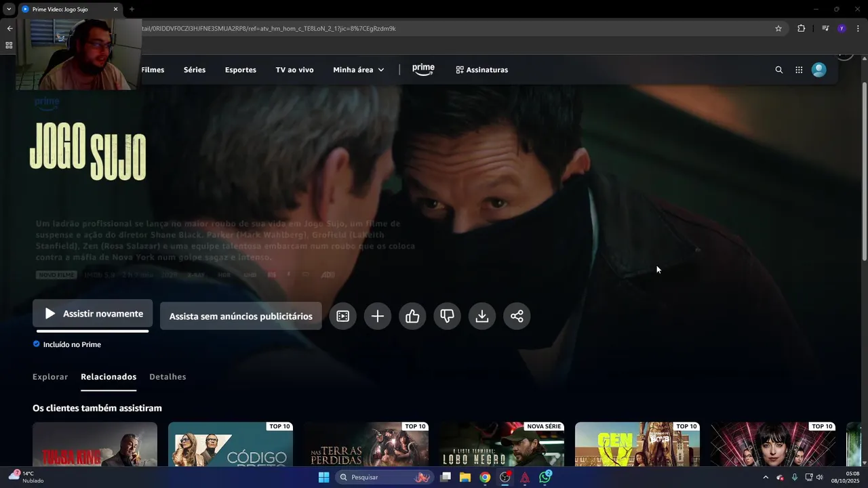The width and height of the screenshot is (868, 488).
Task: Click the taskbar microphone icon
Action: pyautogui.click(x=794, y=477)
